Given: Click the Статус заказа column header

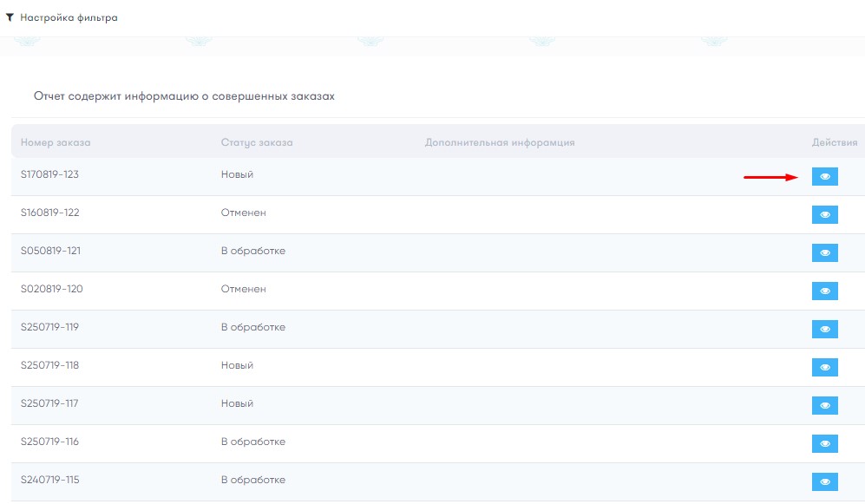Looking at the screenshot, I should [257, 142].
